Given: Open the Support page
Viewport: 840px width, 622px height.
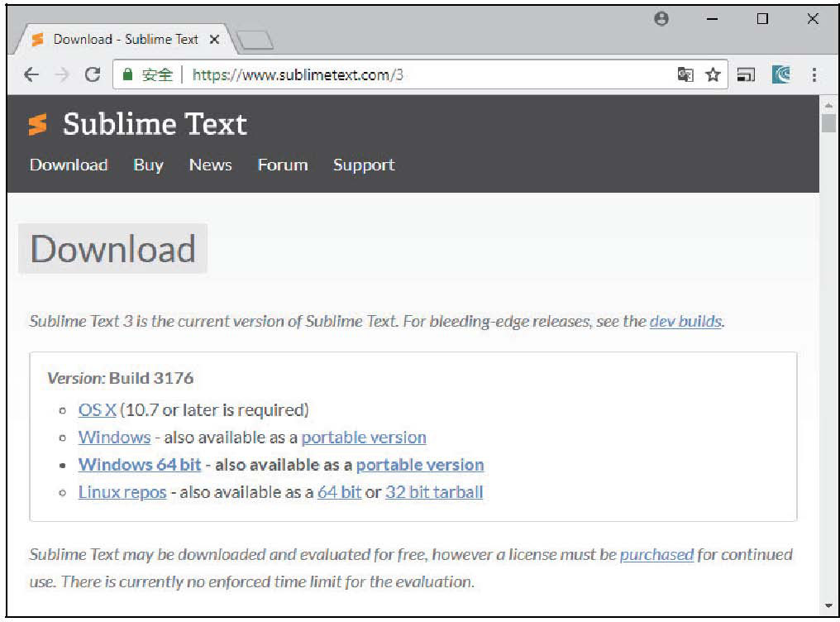Looking at the screenshot, I should (365, 165).
